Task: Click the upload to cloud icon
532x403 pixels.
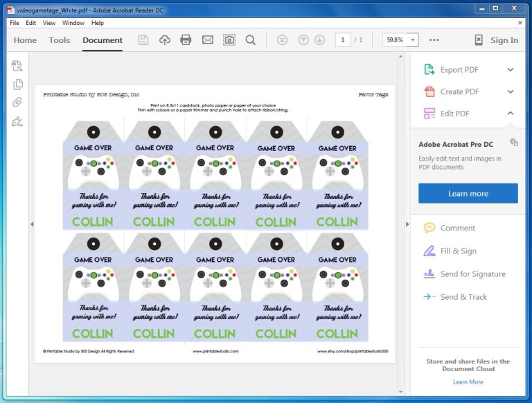Action: (164, 40)
